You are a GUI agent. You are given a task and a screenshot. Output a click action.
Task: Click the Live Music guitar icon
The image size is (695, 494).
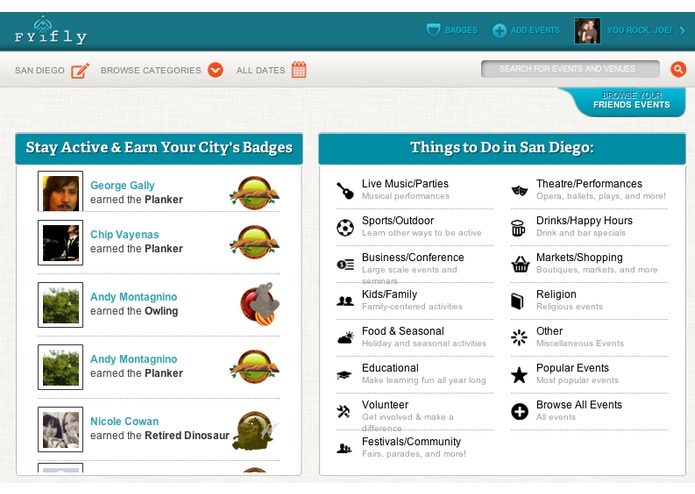[x=345, y=191]
